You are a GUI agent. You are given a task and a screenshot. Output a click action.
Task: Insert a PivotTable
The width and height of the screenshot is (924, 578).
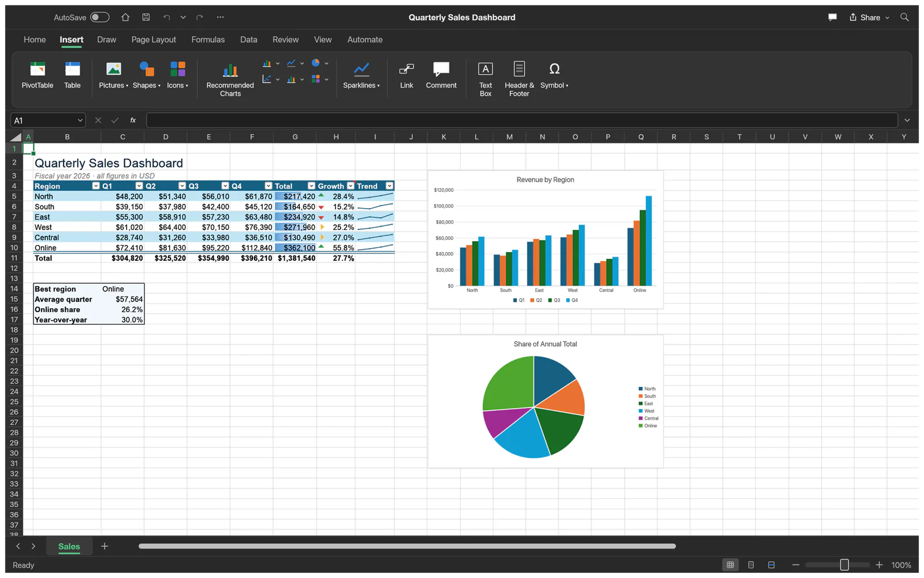click(x=38, y=75)
